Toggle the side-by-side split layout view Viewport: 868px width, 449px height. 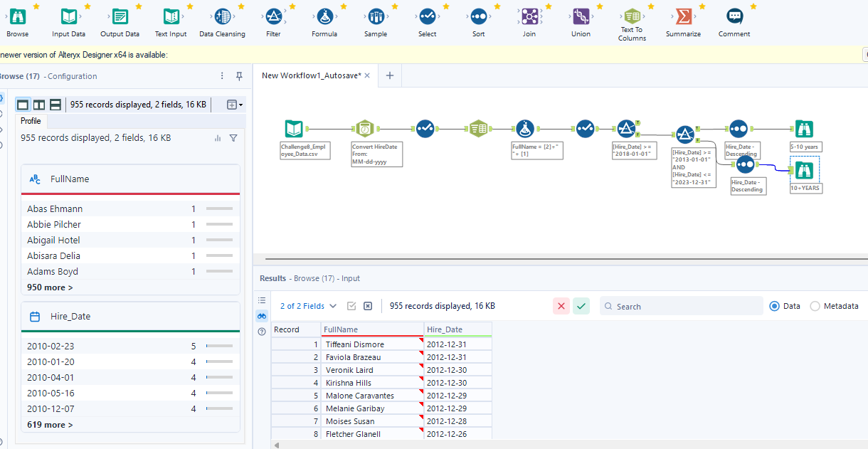click(x=39, y=105)
